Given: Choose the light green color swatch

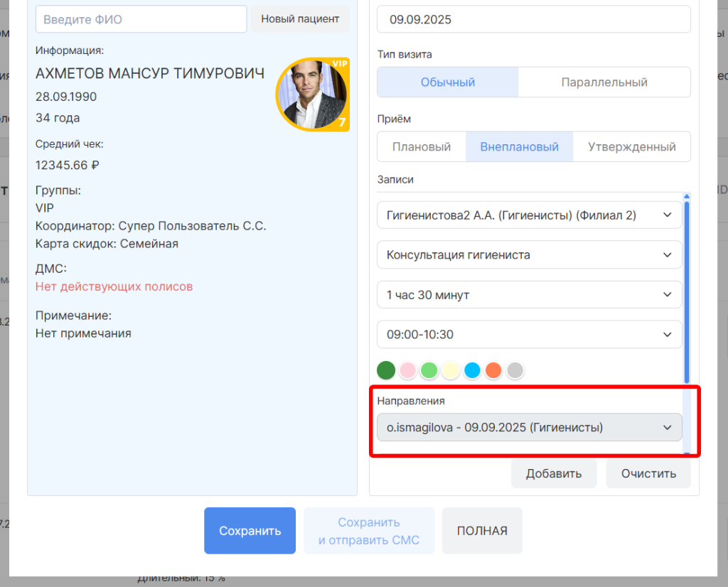Looking at the screenshot, I should [429, 370].
